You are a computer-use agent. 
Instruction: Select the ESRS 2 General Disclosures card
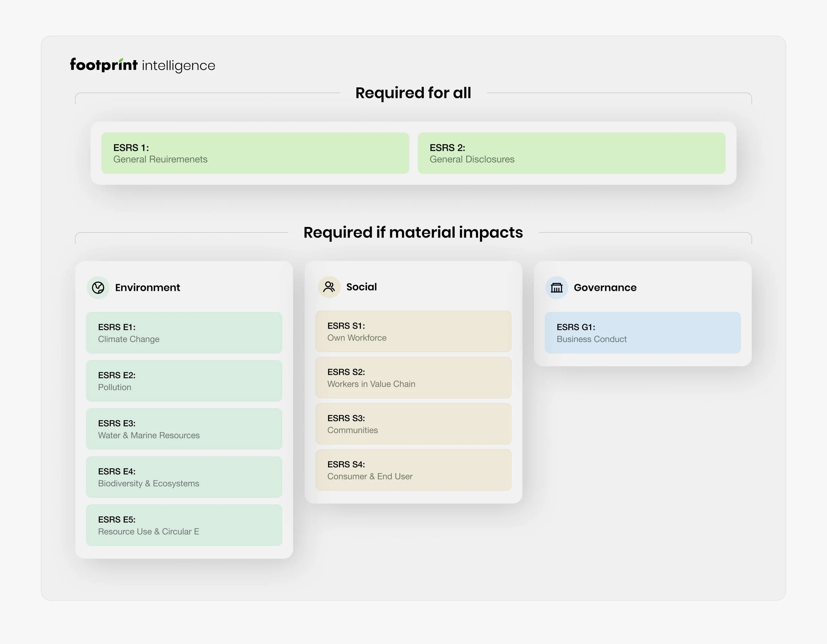tap(571, 153)
